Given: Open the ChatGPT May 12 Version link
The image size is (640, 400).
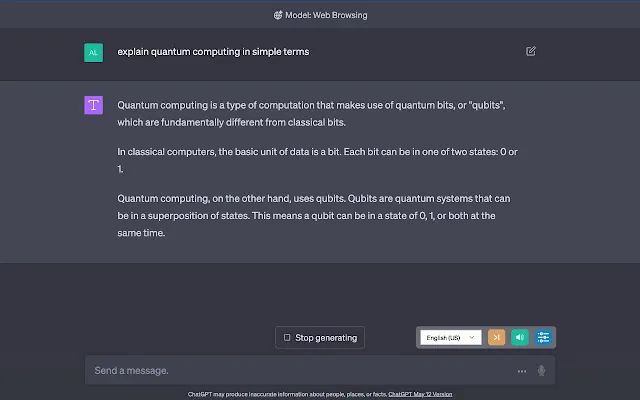Looking at the screenshot, I should tap(420, 394).
